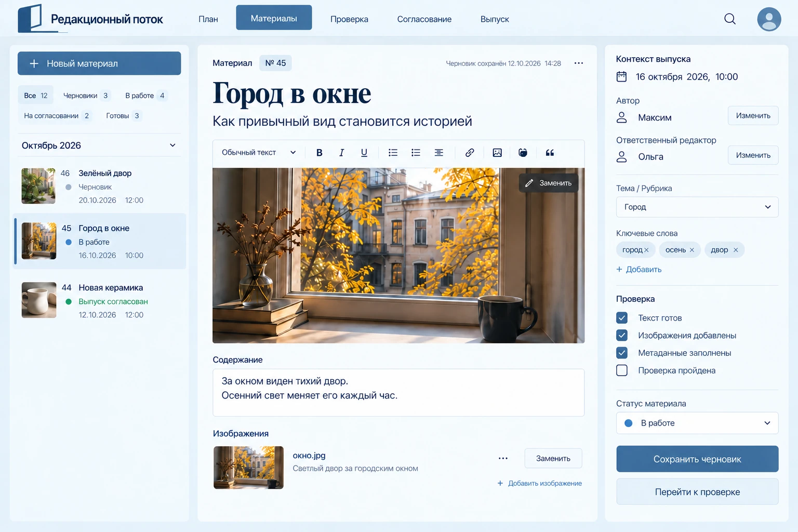This screenshot has height=532, width=798.
Task: Open material options three-dot menu near timestamp
Action: click(579, 63)
